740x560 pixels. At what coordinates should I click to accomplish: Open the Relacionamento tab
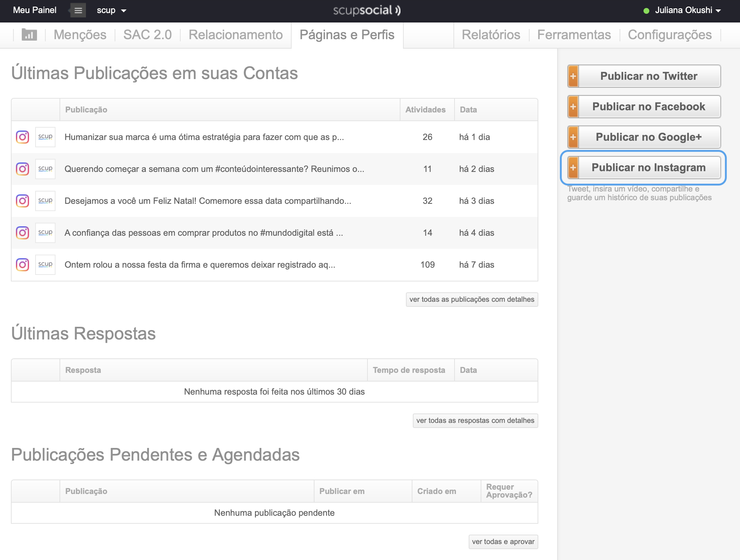(235, 35)
